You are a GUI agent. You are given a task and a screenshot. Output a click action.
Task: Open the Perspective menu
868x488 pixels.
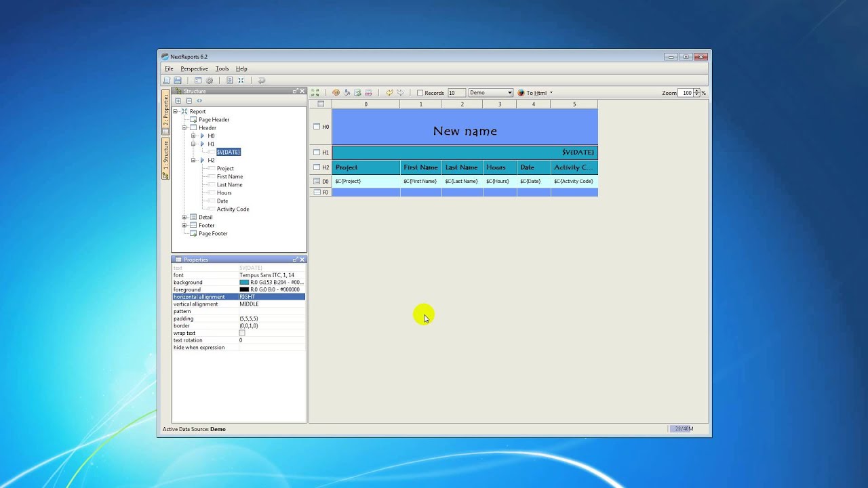(194, 68)
